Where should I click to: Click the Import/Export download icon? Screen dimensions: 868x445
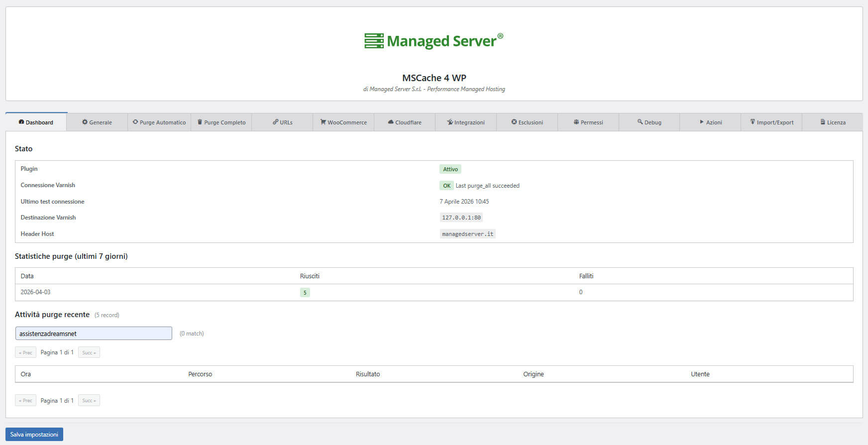[x=753, y=122]
